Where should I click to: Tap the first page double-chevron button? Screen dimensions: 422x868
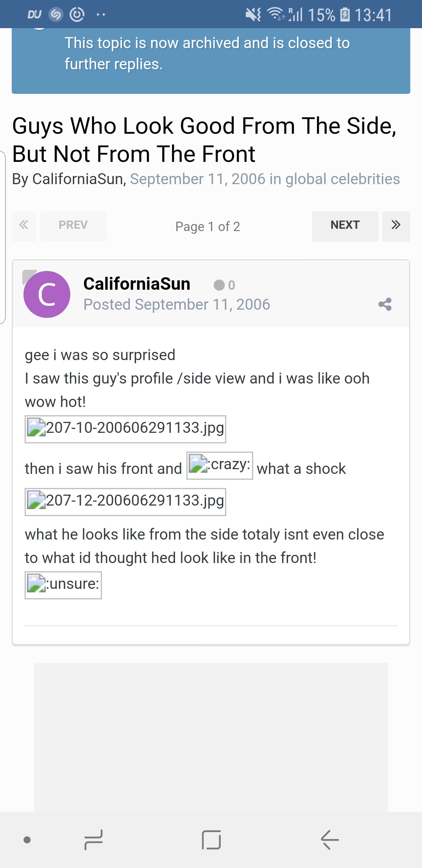coord(24,226)
